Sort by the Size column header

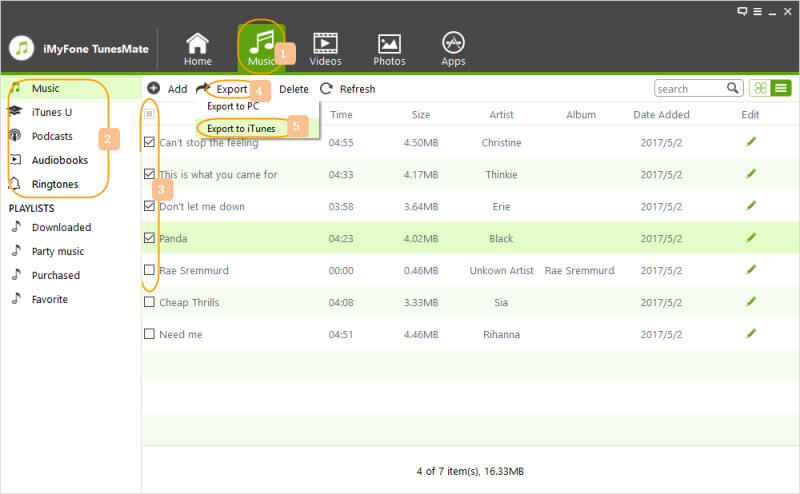421,114
